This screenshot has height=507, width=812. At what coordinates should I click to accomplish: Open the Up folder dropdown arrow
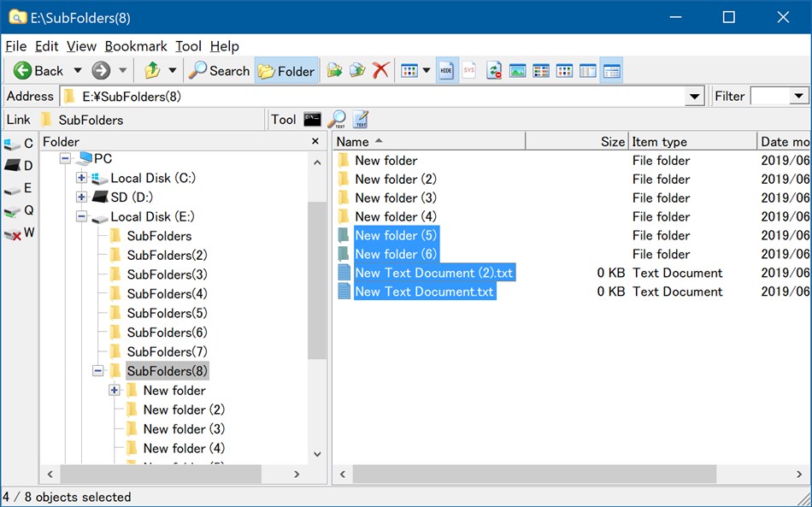tap(173, 70)
